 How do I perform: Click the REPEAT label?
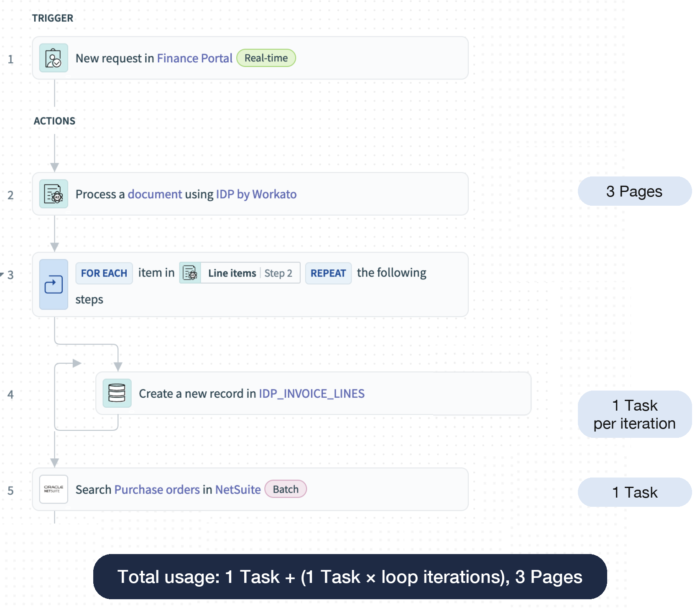(328, 273)
